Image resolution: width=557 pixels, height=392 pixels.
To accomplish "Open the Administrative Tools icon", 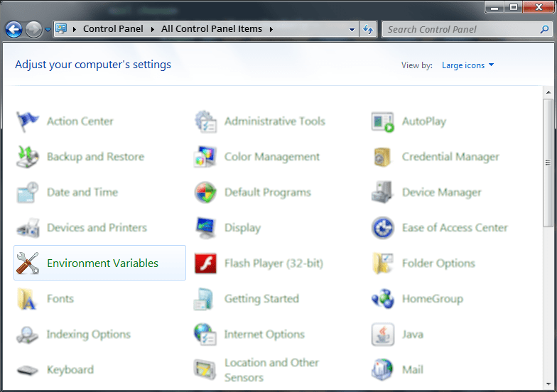I will (x=206, y=121).
